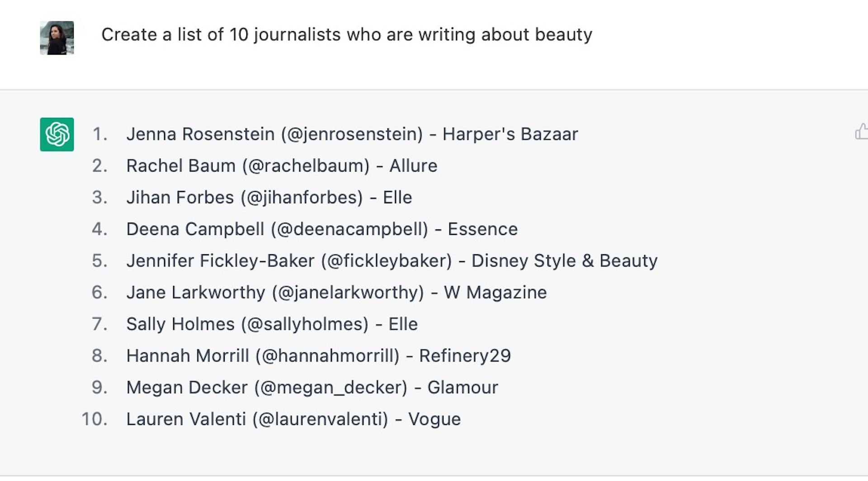Click the Vogue publication name

coord(434,419)
